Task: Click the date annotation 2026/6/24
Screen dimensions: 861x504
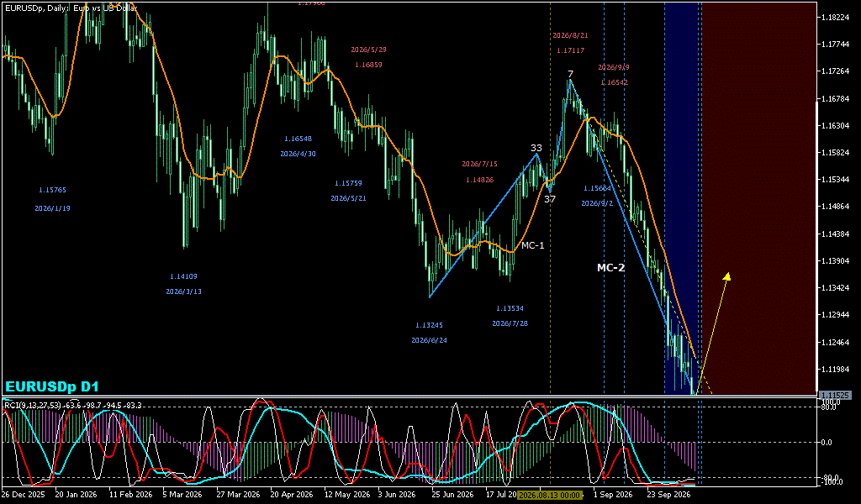Action: pos(429,340)
